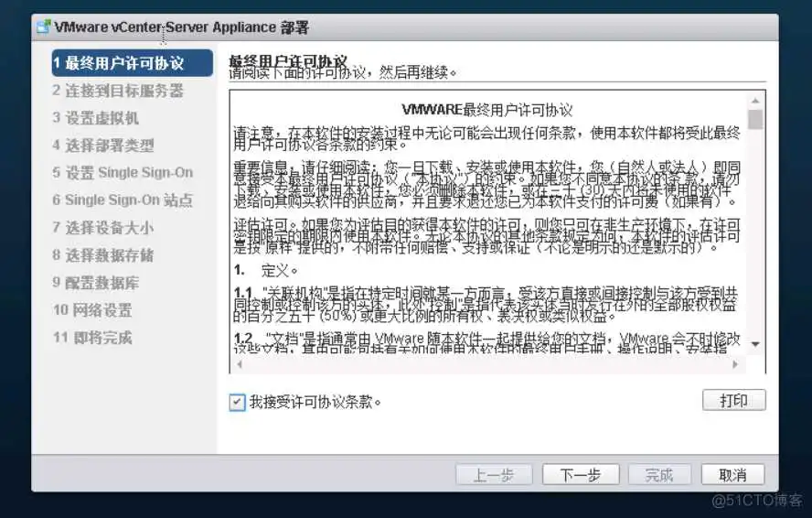Select step 11 即将完成
Screen dimensions: 812x518
tap(92, 338)
